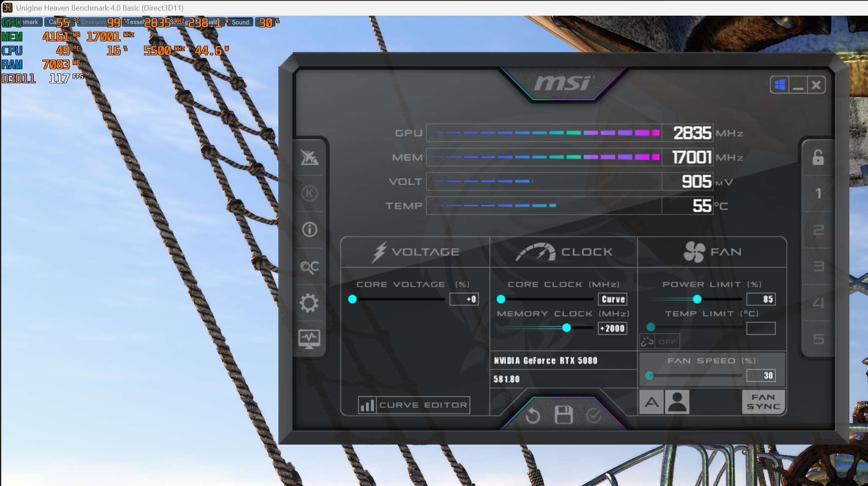Open the hardware monitor icon
Screen dimensions: 868x486
pos(309,339)
